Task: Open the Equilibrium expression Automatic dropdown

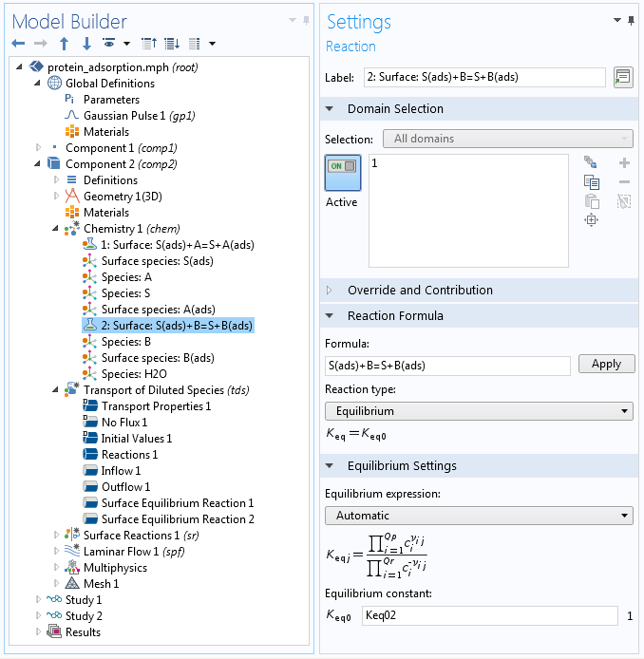Action: point(479,516)
